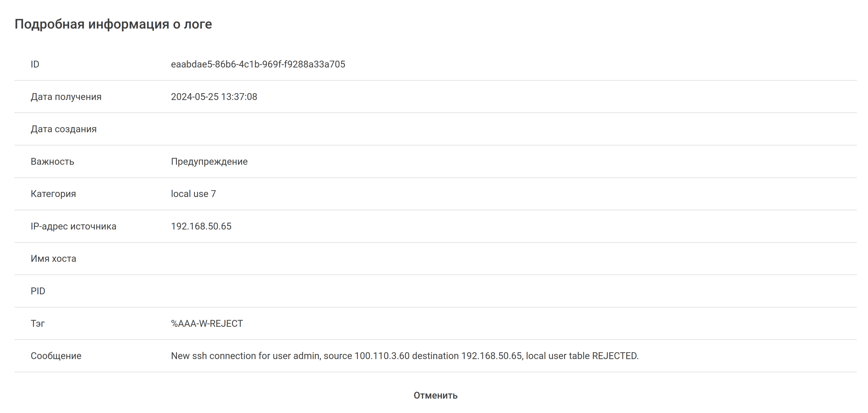Click the category value local use 7
This screenshot has width=868, height=413.
tap(193, 194)
